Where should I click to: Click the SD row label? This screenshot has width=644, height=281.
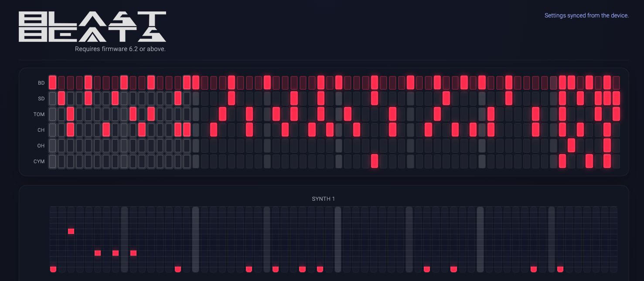click(41, 99)
